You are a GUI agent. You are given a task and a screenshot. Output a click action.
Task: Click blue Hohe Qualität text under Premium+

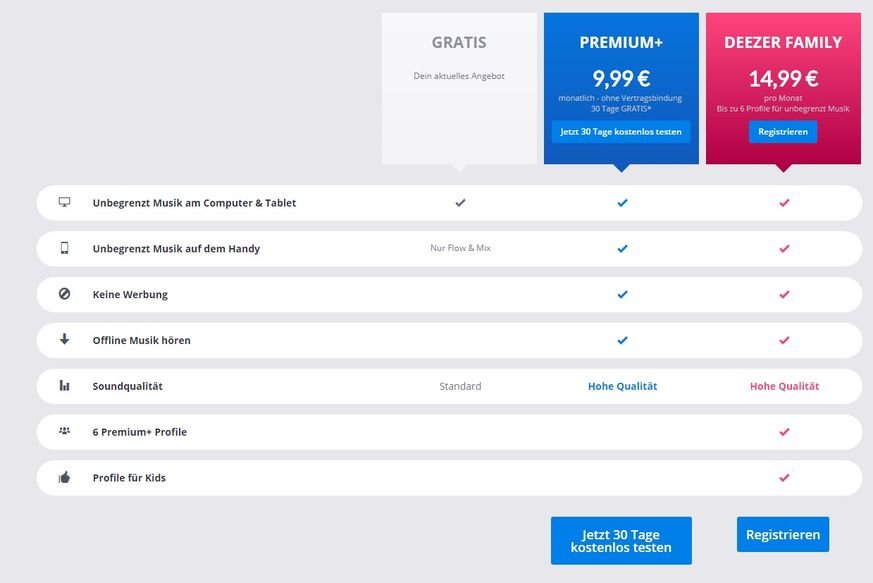(x=622, y=386)
